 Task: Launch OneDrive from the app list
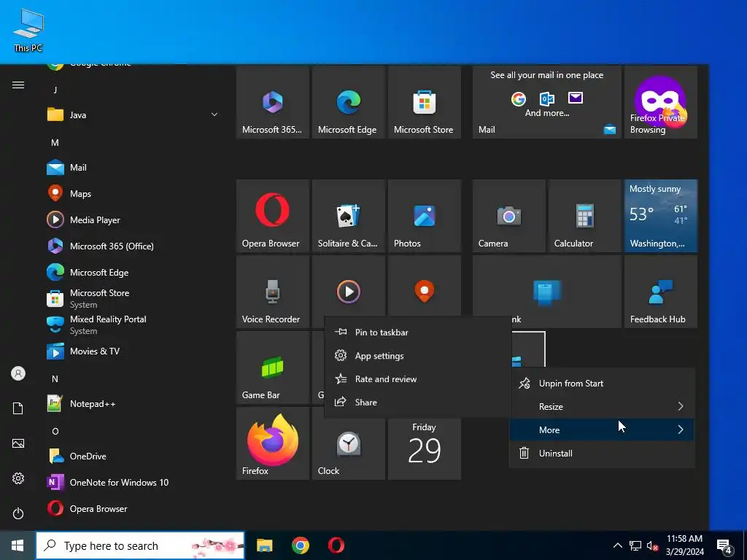(133, 456)
